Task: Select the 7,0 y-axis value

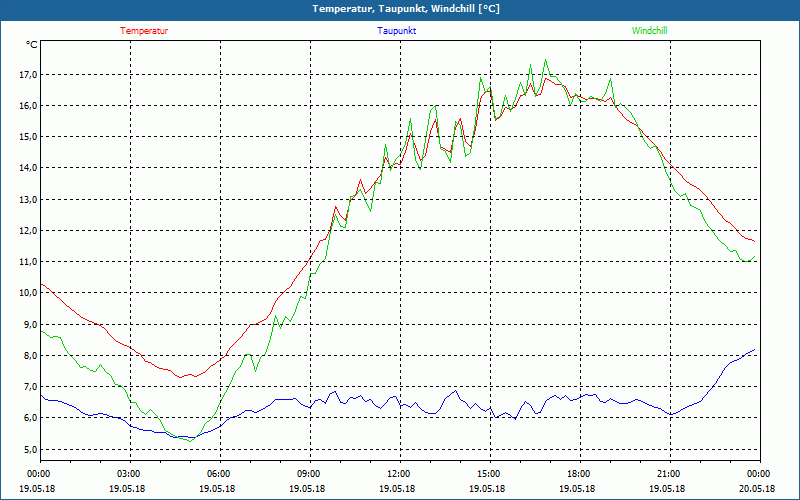Action: pyautogui.click(x=31, y=387)
